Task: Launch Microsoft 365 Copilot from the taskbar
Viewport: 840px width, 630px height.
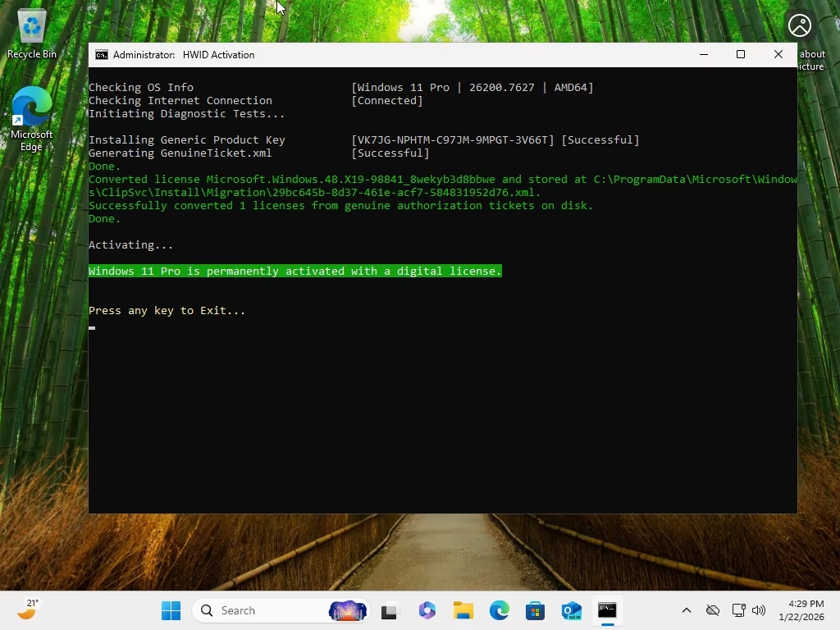Action: (427, 610)
